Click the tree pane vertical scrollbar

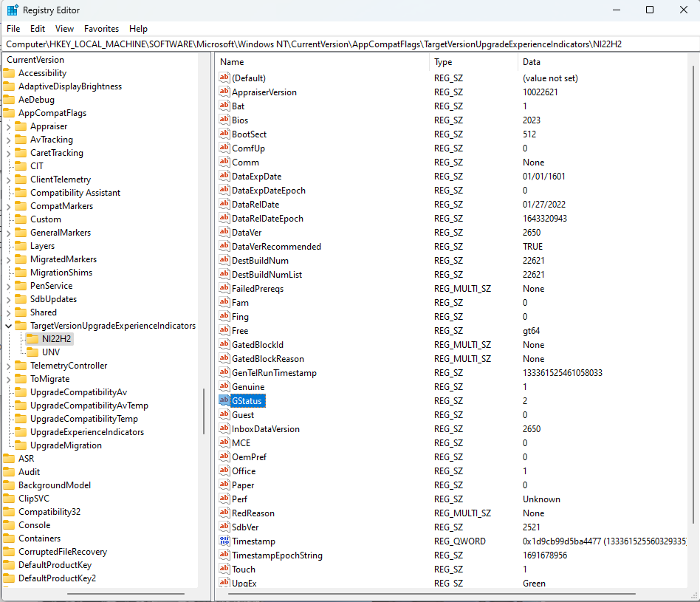point(204,411)
